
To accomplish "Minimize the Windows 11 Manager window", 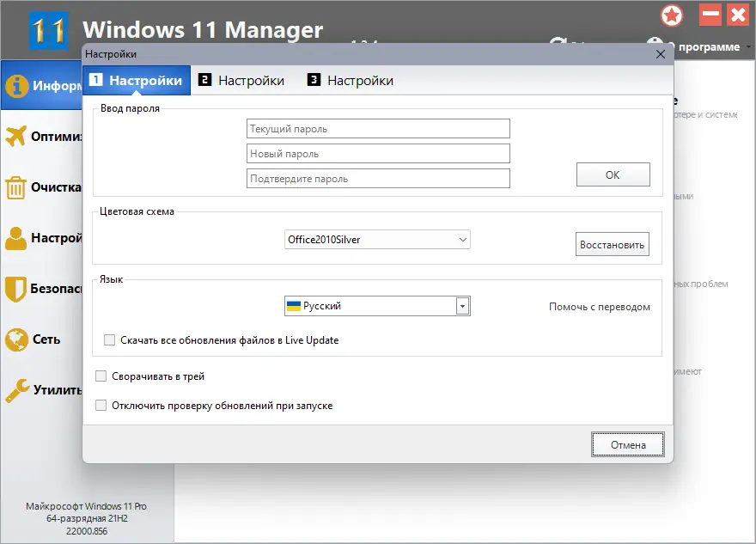I will [x=710, y=15].
